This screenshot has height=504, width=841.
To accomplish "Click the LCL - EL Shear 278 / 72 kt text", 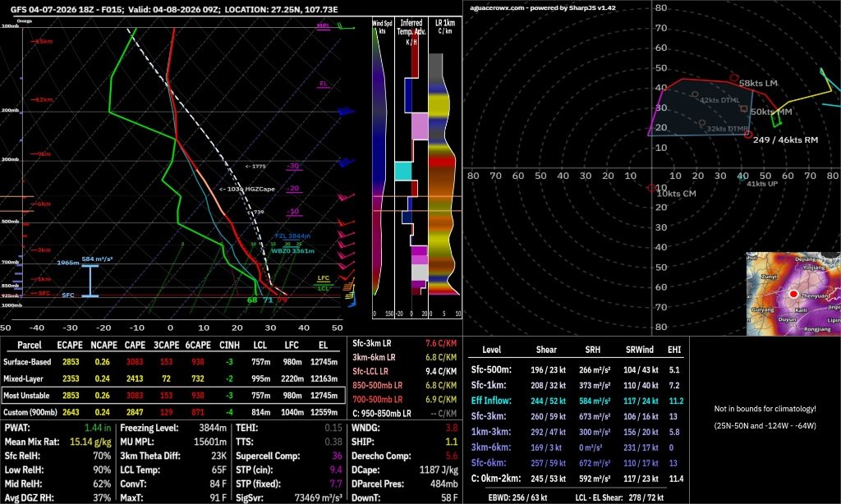I will (x=619, y=497).
